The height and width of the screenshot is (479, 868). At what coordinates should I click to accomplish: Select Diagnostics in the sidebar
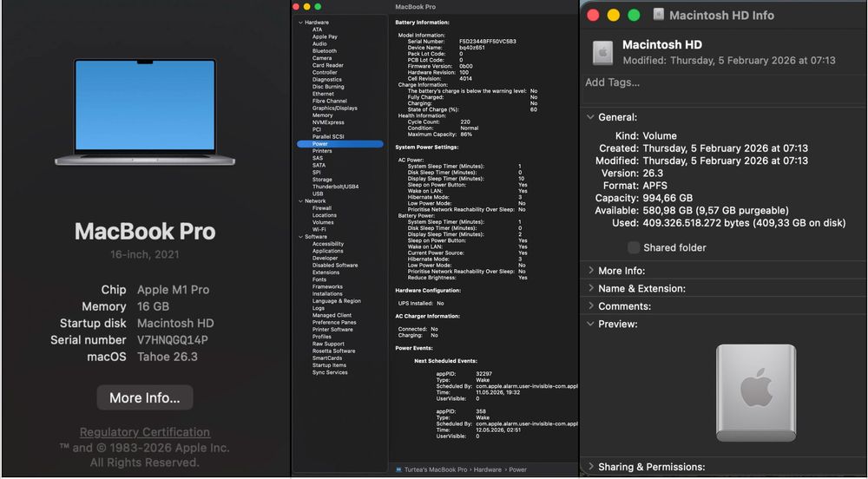(326, 80)
